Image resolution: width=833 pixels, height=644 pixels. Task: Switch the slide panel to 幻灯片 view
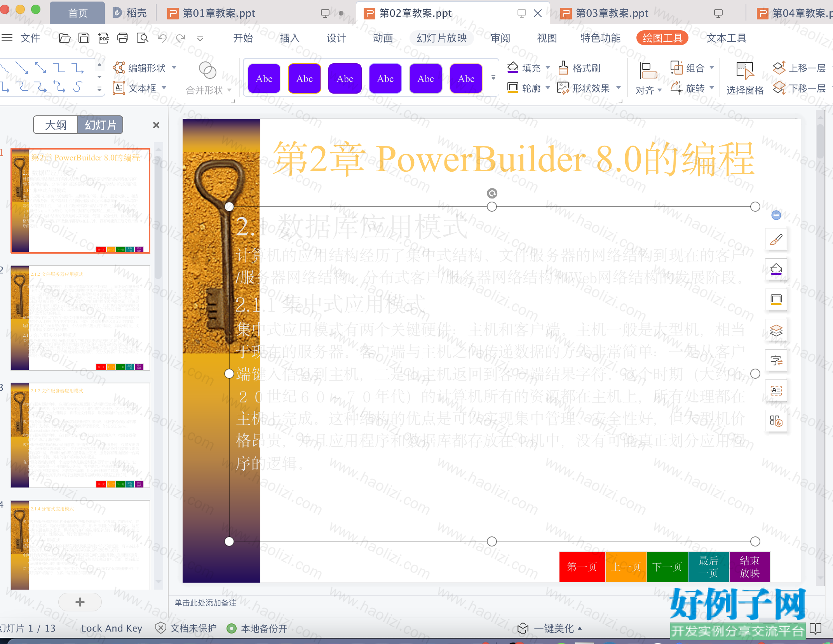[x=100, y=125]
